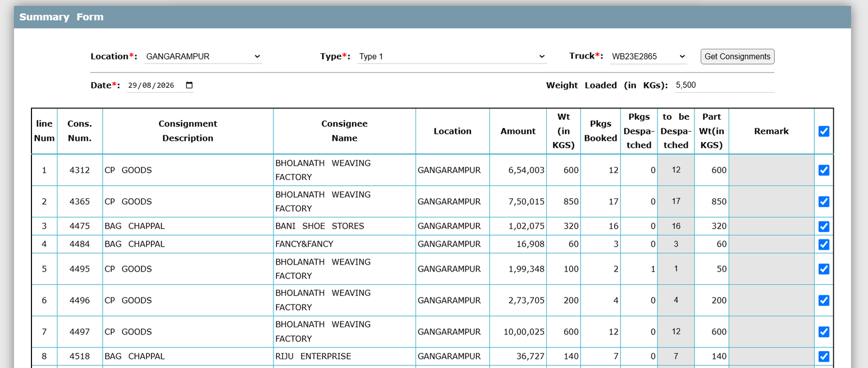Select consignment number cell 4496

coord(80,300)
